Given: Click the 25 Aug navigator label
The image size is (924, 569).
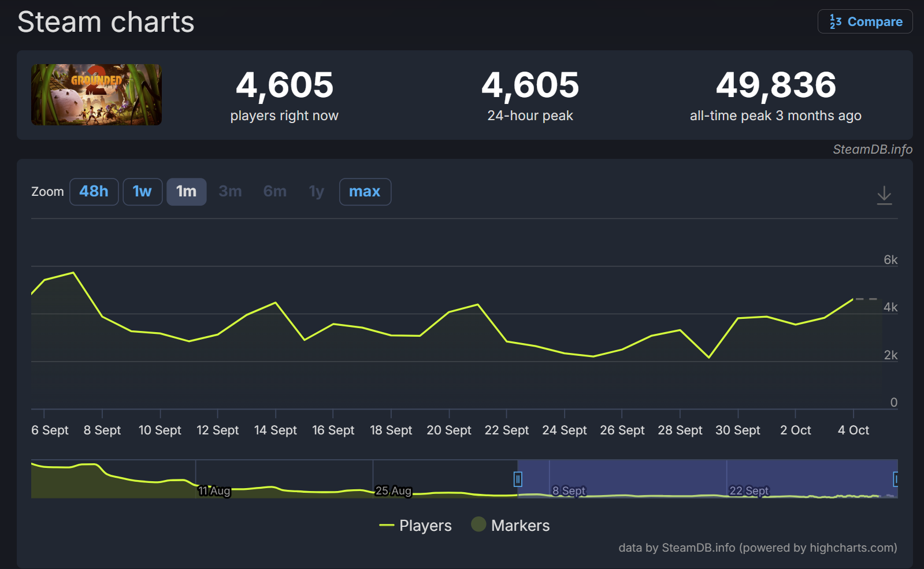Looking at the screenshot, I should pyautogui.click(x=394, y=491).
